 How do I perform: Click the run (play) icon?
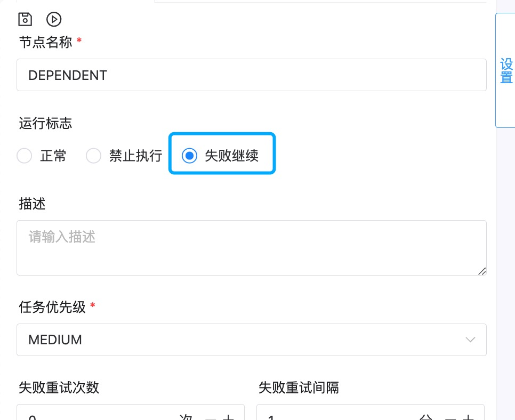pos(54,19)
